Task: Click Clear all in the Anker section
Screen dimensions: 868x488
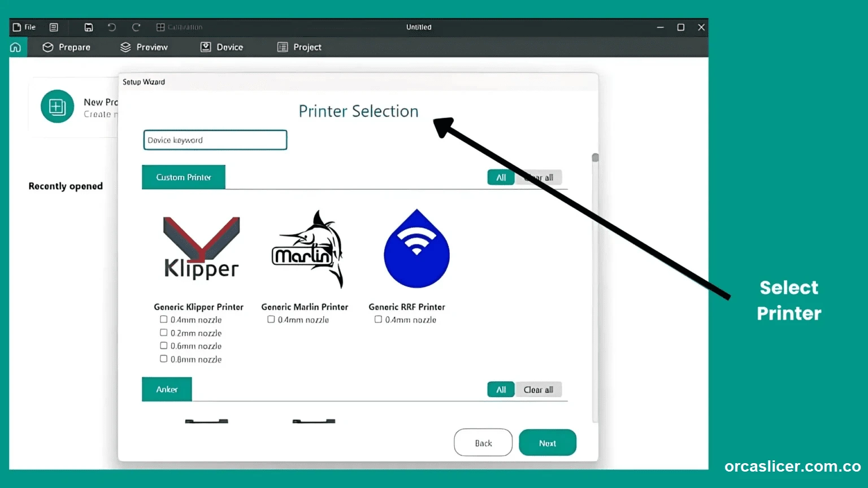Action: (x=538, y=390)
